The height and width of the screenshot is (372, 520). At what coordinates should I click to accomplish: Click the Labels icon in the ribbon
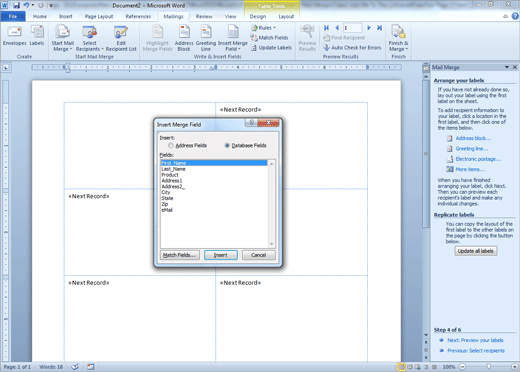(37, 36)
